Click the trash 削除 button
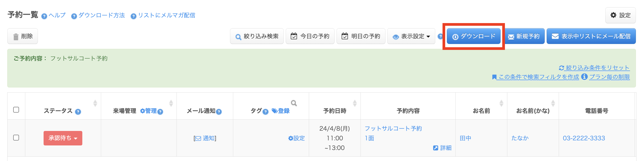This screenshot has width=644, height=161. coord(23,36)
